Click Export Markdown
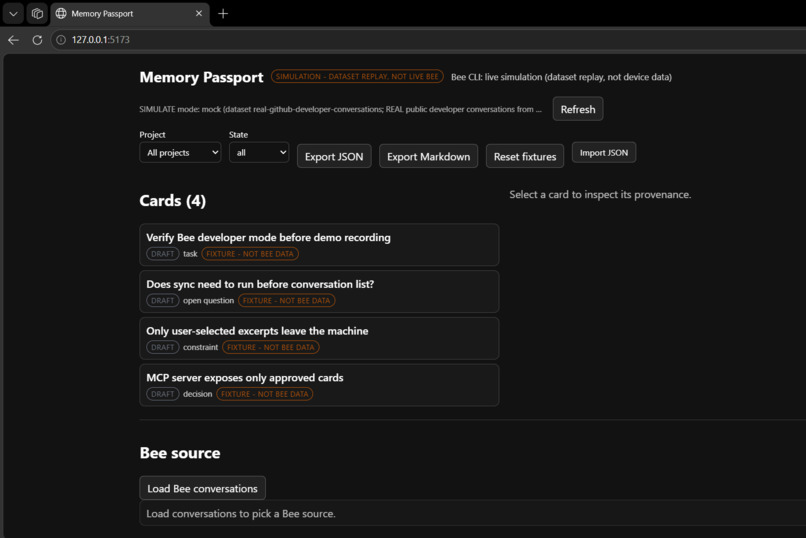 point(428,156)
